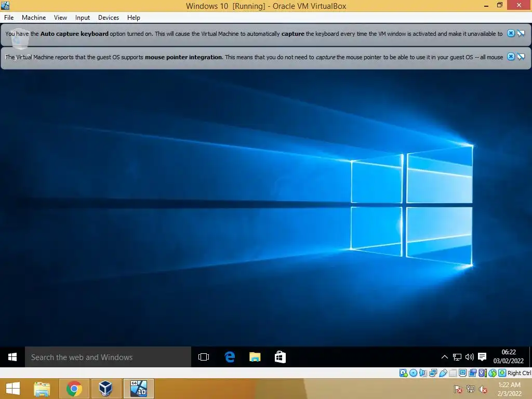Click the audio indicator in VirtualBox status bar
This screenshot has width=532, height=399.
423,373
